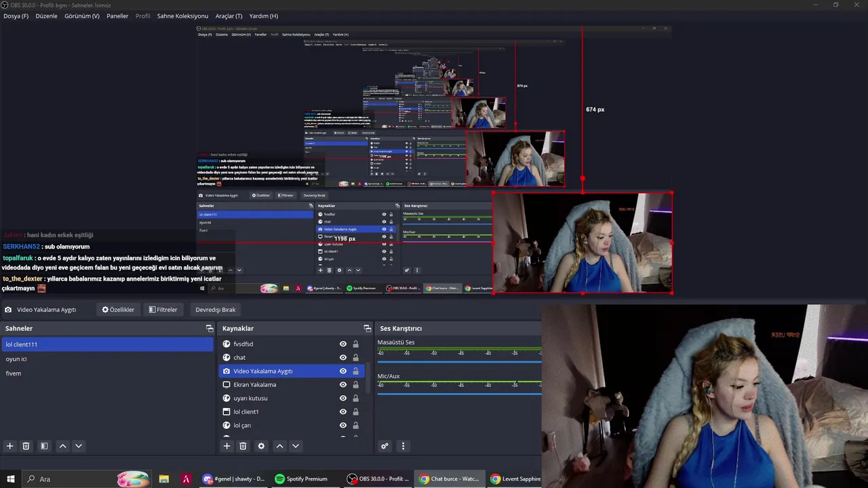Delete the selected scene with the Sahneler trash icon
Screen dimensions: 868x488
26,446
